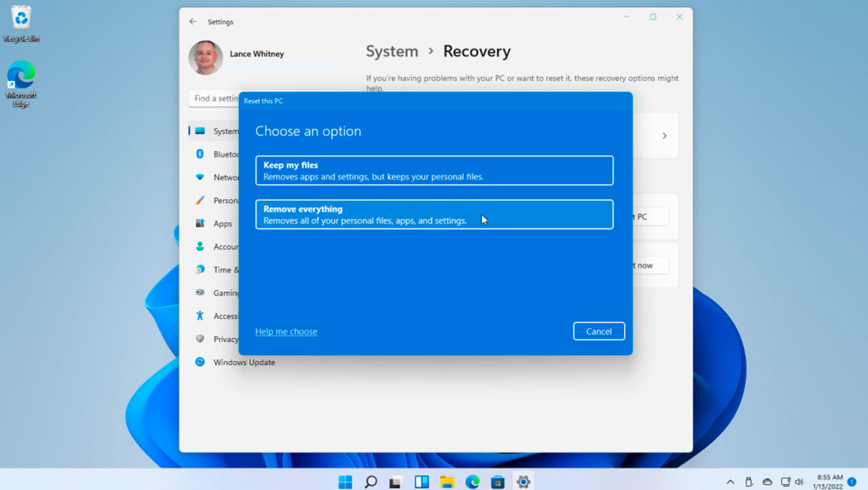Select the Accessibility icon in sidebar
This screenshot has width=868, height=490.
pyautogui.click(x=200, y=316)
